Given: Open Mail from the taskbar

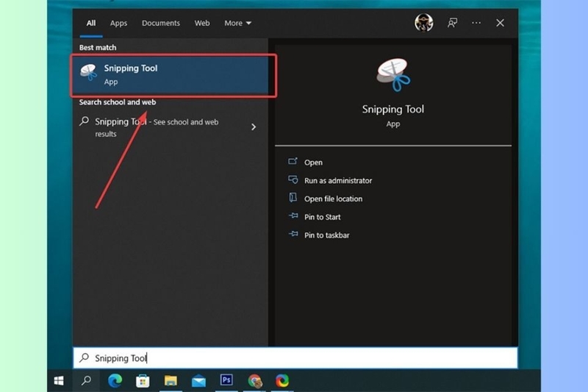Looking at the screenshot, I should pyautogui.click(x=198, y=381).
